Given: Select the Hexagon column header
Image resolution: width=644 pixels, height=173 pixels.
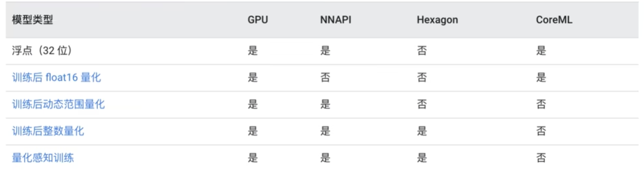Looking at the screenshot, I should [437, 20].
